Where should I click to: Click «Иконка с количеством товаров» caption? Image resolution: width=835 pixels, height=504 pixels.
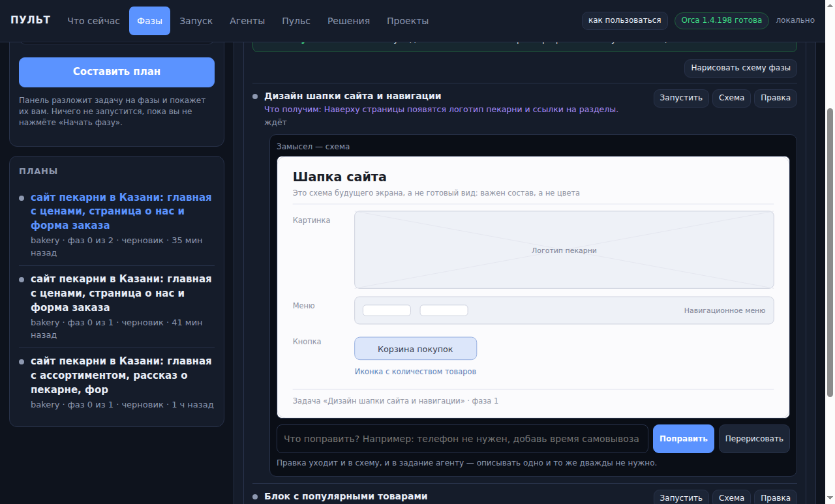[x=416, y=372]
